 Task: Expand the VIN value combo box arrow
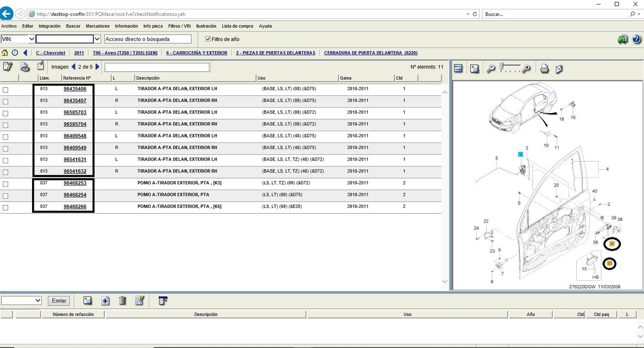tap(97, 39)
